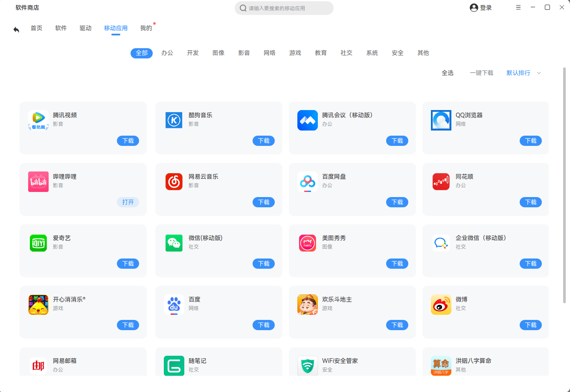570x392 pixels.
Task: Click the Happy Xiaoxiaole (开心消消乐) game icon
Action: [x=38, y=305]
